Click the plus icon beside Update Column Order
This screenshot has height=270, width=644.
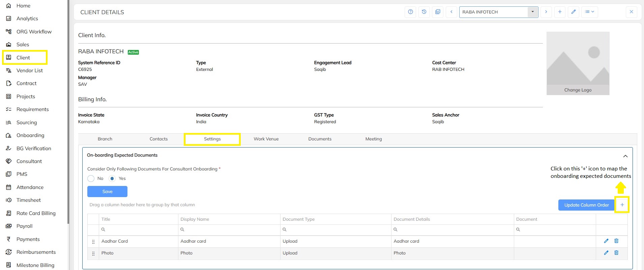pos(622,205)
